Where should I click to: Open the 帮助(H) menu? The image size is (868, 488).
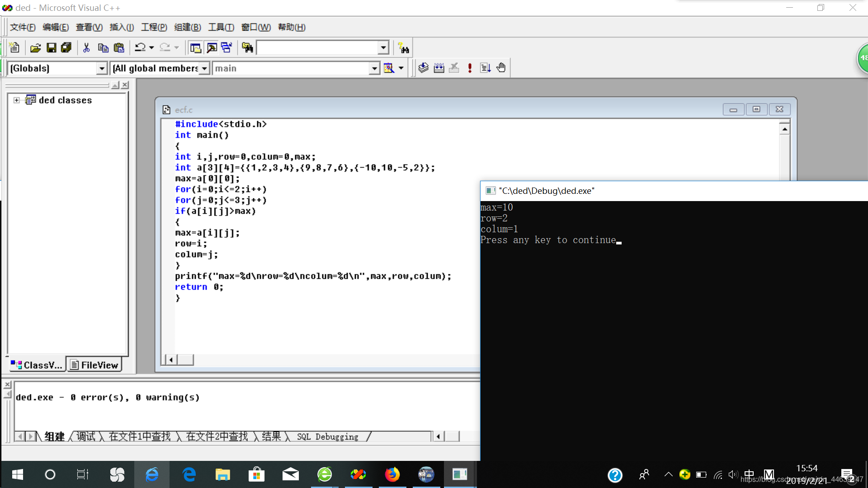coord(292,27)
